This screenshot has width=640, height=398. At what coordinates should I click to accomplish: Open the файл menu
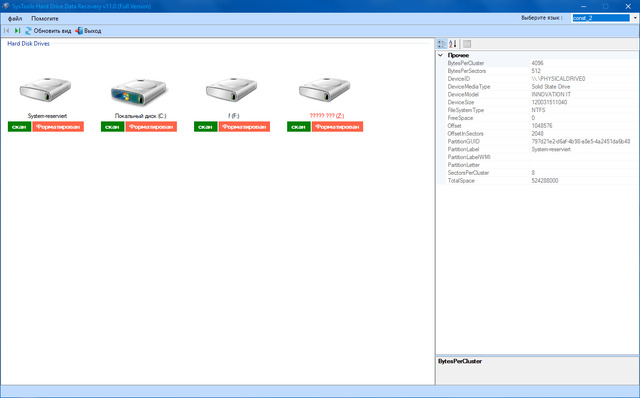15,18
